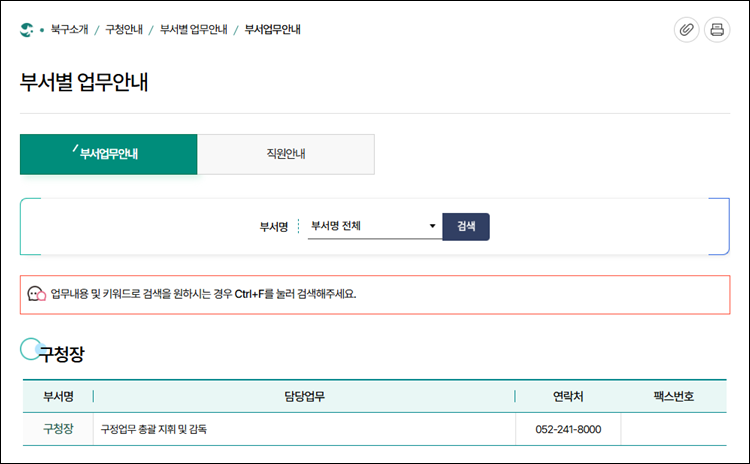Viewport: 750px width, 464px height.
Task: Open the 부서명 전체 dropdown
Action: point(375,226)
